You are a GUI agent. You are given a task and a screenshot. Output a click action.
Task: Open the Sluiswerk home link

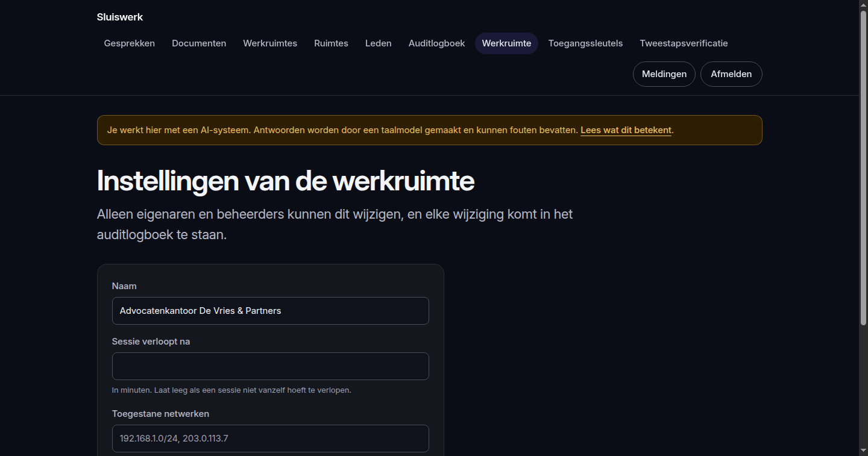(120, 17)
